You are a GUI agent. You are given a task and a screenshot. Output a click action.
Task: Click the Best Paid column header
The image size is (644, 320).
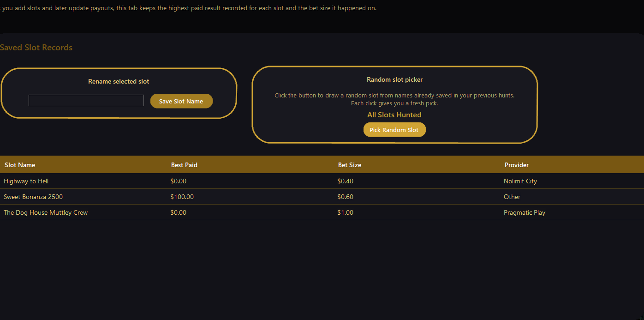click(184, 164)
